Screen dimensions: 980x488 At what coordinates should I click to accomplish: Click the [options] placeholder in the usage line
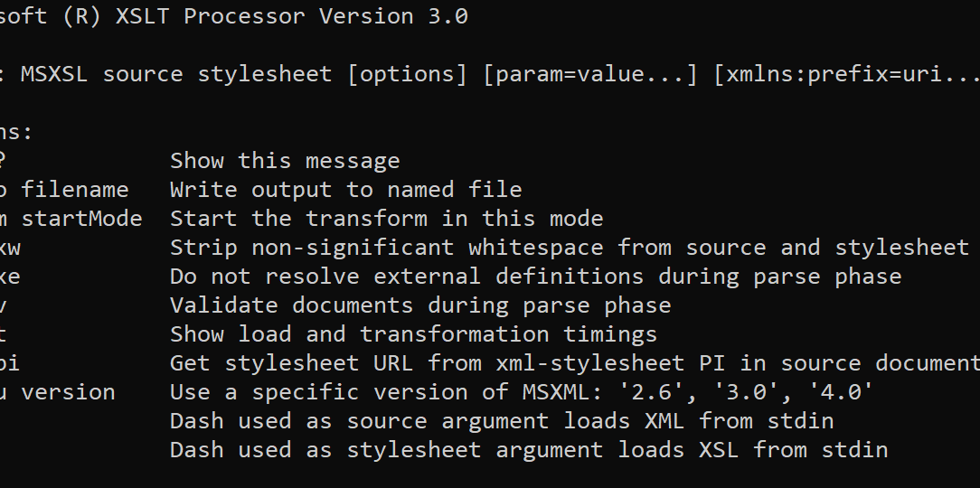408,74
